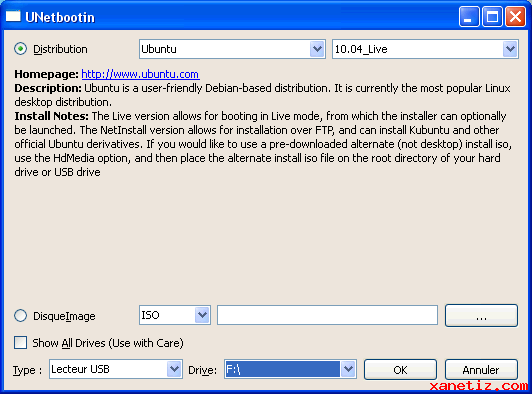
Task: Close the UNetbootin window
Action: coord(515,16)
